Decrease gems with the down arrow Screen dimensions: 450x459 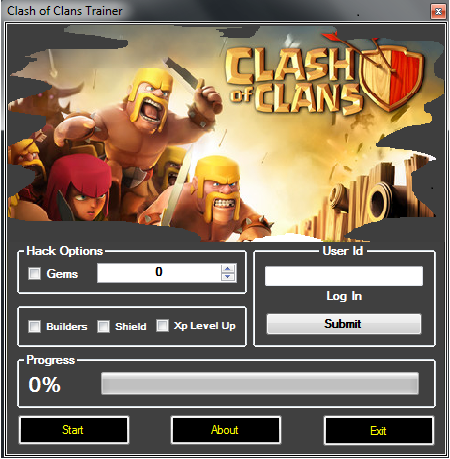tap(228, 277)
